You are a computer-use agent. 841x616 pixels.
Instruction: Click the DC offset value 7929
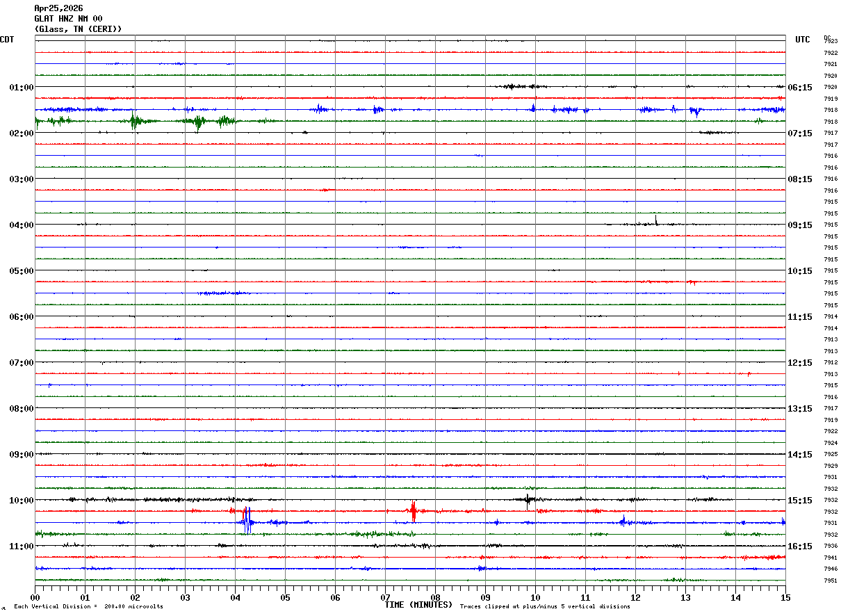pyautogui.click(x=831, y=466)
